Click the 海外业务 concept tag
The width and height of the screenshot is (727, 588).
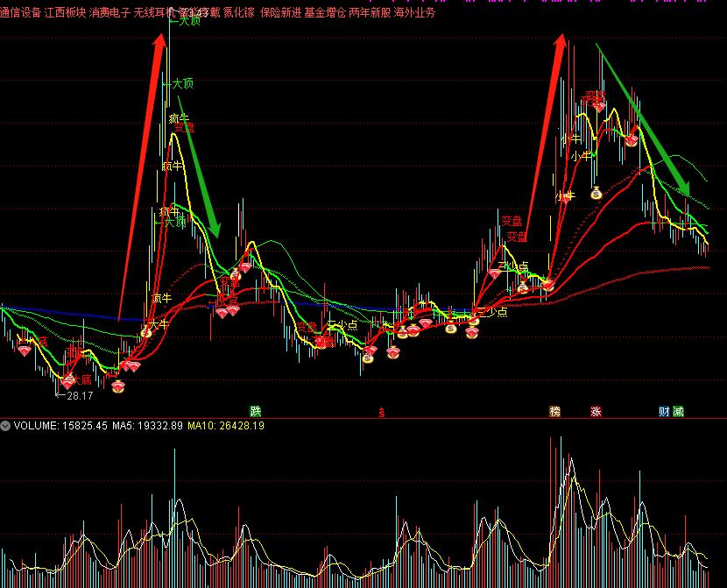pyautogui.click(x=414, y=13)
